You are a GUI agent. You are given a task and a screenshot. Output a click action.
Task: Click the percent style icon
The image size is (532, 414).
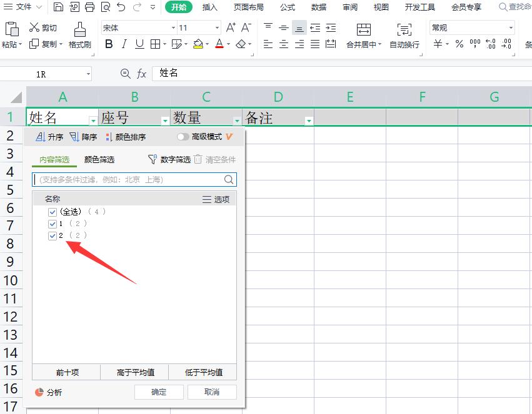459,44
